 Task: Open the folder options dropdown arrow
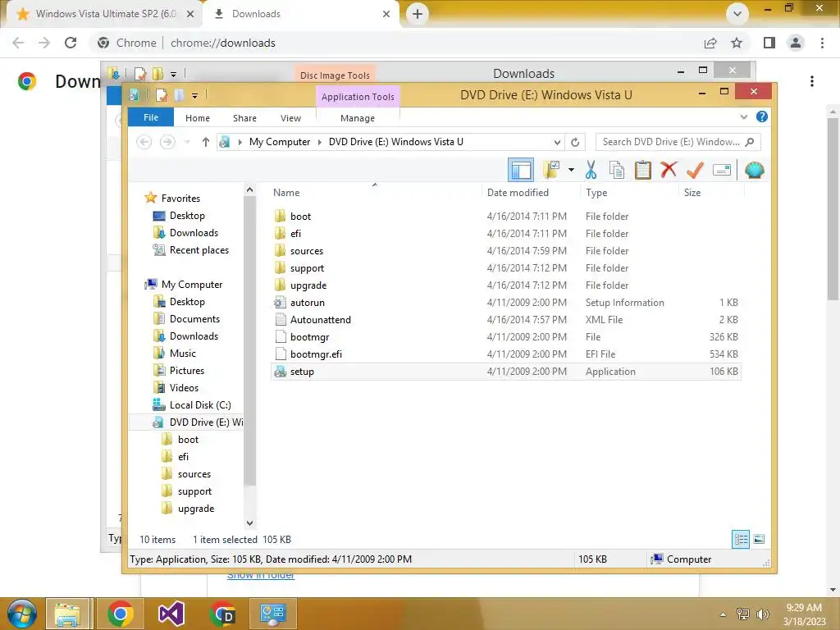coord(571,171)
